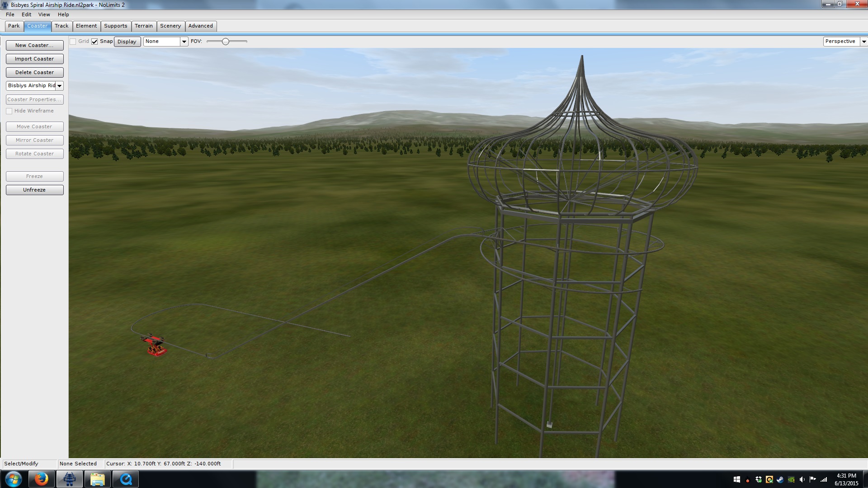This screenshot has height=488, width=868.
Task: Enable the Grid checkbox
Action: click(73, 42)
